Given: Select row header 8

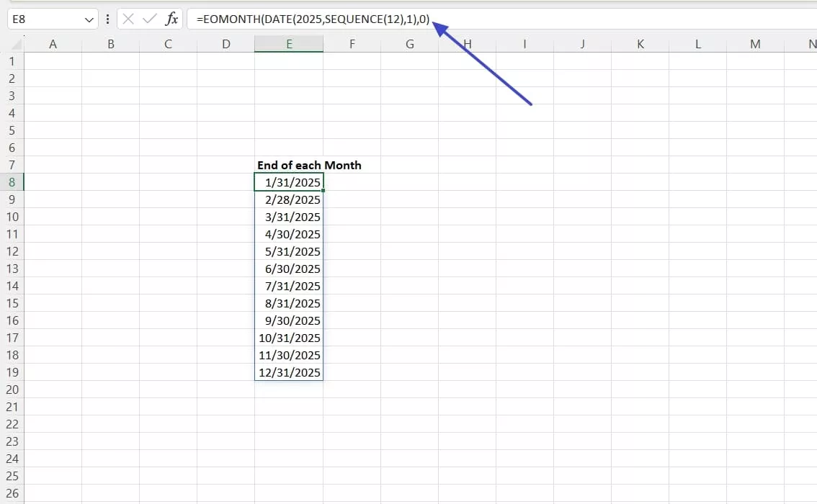Looking at the screenshot, I should [x=12, y=182].
